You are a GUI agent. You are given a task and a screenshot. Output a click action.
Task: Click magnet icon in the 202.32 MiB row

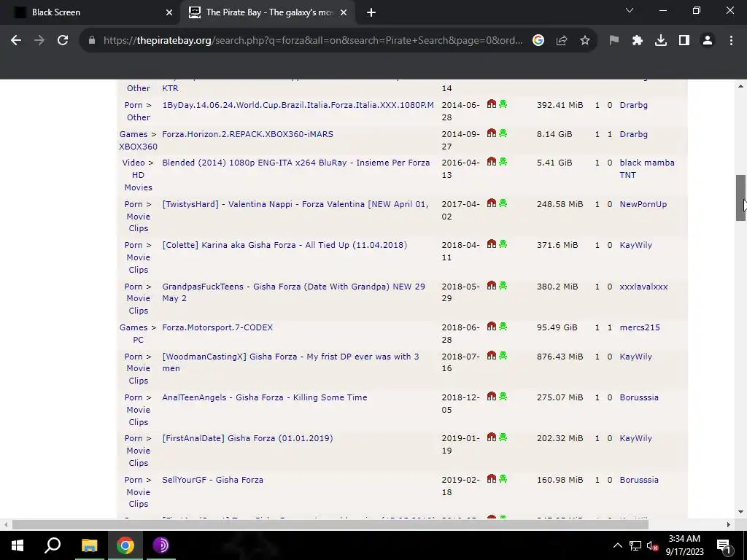[492, 437]
